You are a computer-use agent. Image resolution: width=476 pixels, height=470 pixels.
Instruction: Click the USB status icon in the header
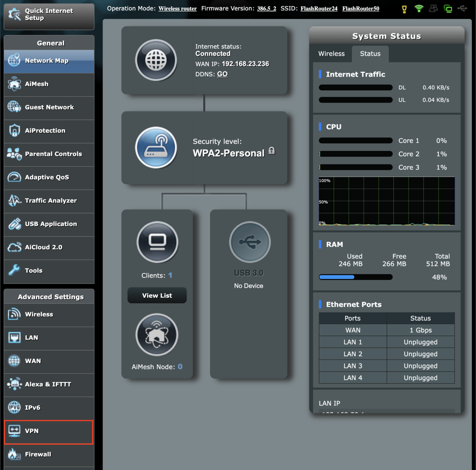point(463,8)
